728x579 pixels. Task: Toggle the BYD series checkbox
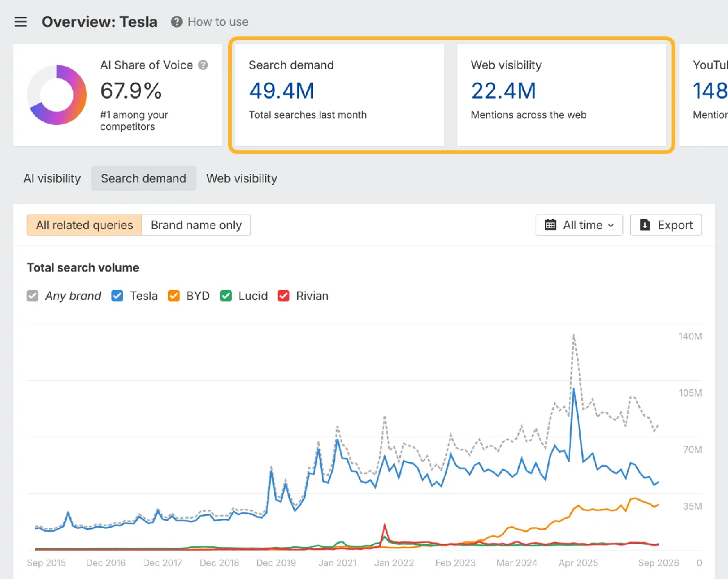coord(174,296)
